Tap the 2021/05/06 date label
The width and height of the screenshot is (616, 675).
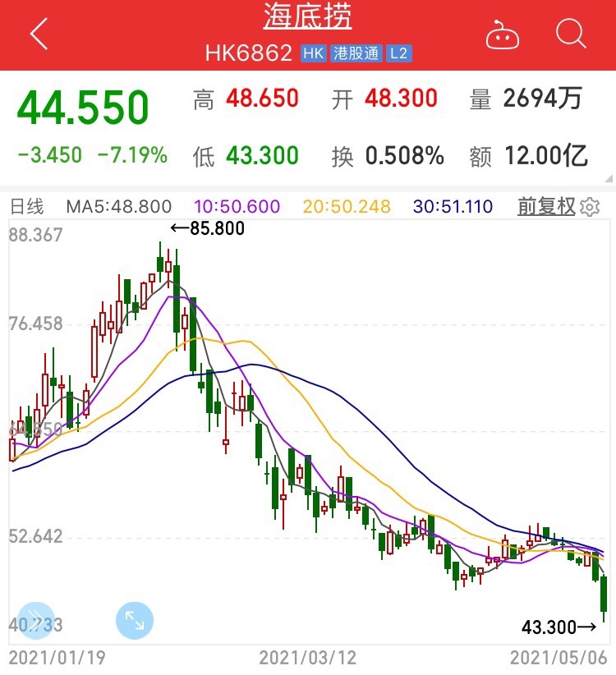559,658
